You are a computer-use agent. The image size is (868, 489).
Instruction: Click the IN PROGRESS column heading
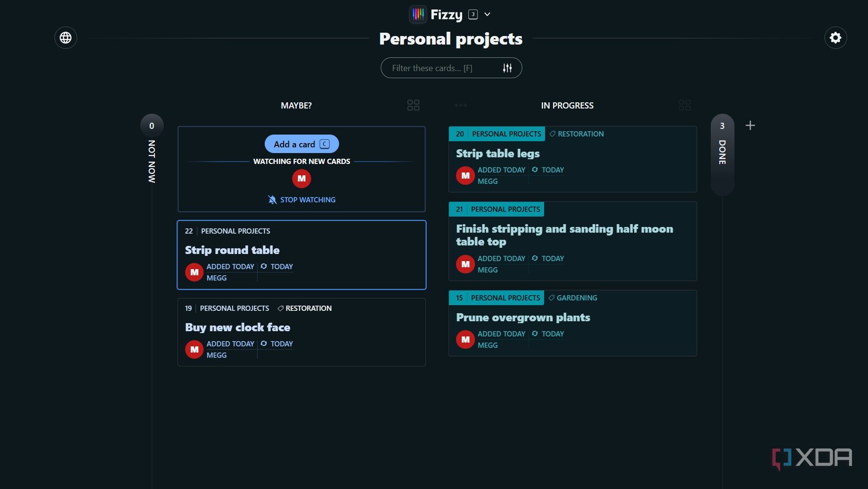(x=567, y=106)
